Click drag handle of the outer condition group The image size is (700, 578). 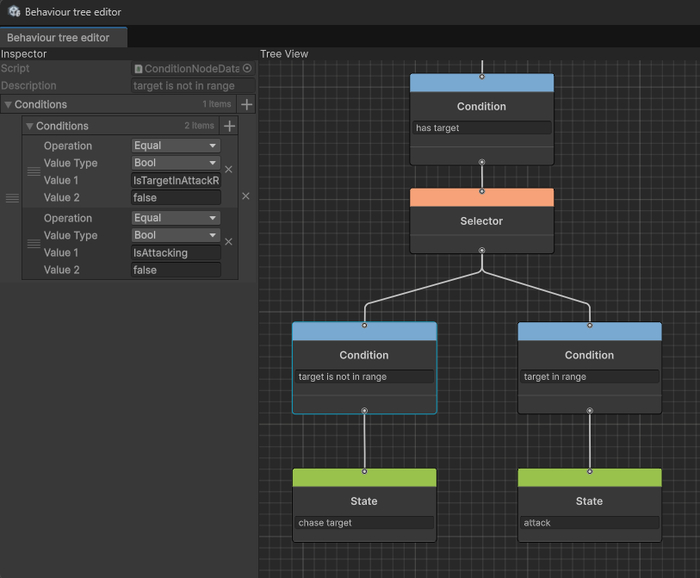click(12, 198)
